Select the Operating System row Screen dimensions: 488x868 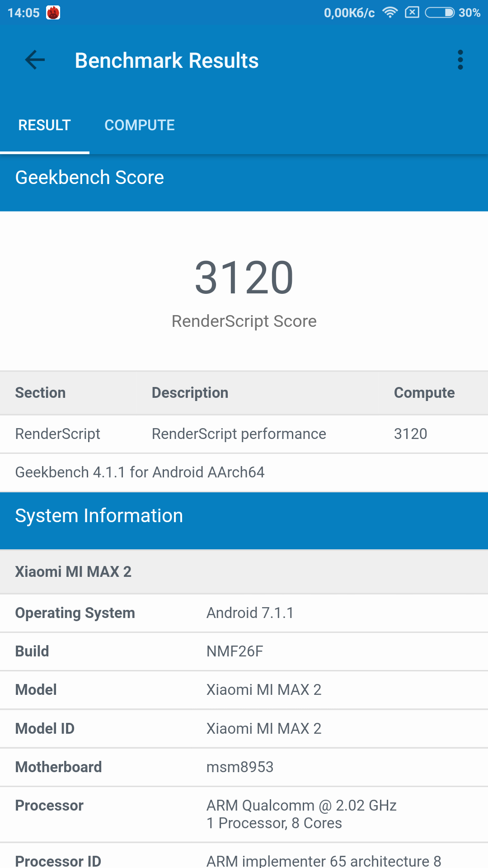click(244, 613)
